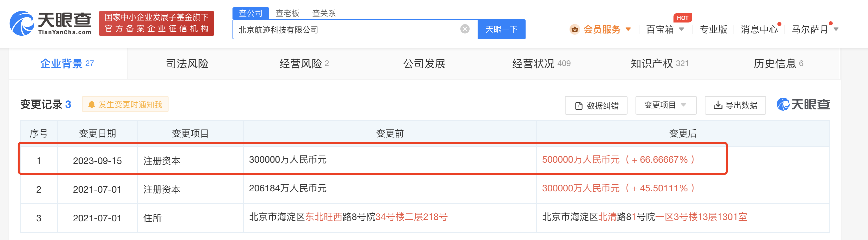Open the 马尔萨月 account dropdown arrow
Screen dimensions: 868x240
836,29
